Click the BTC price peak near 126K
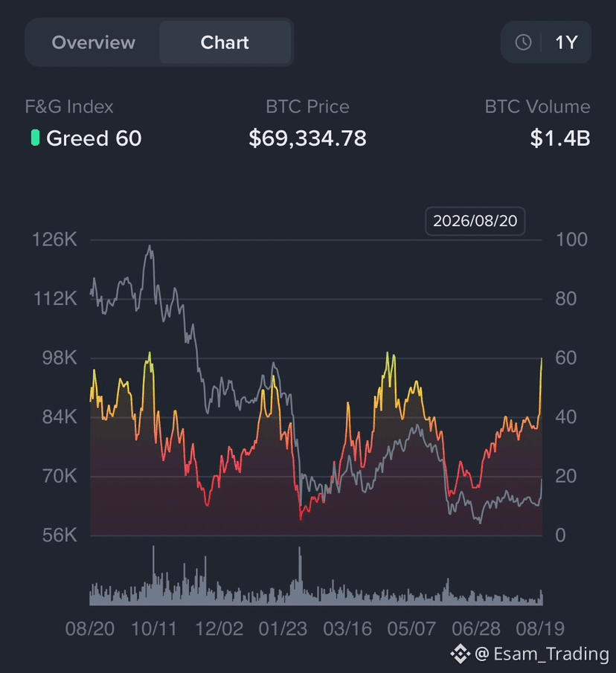 point(150,247)
